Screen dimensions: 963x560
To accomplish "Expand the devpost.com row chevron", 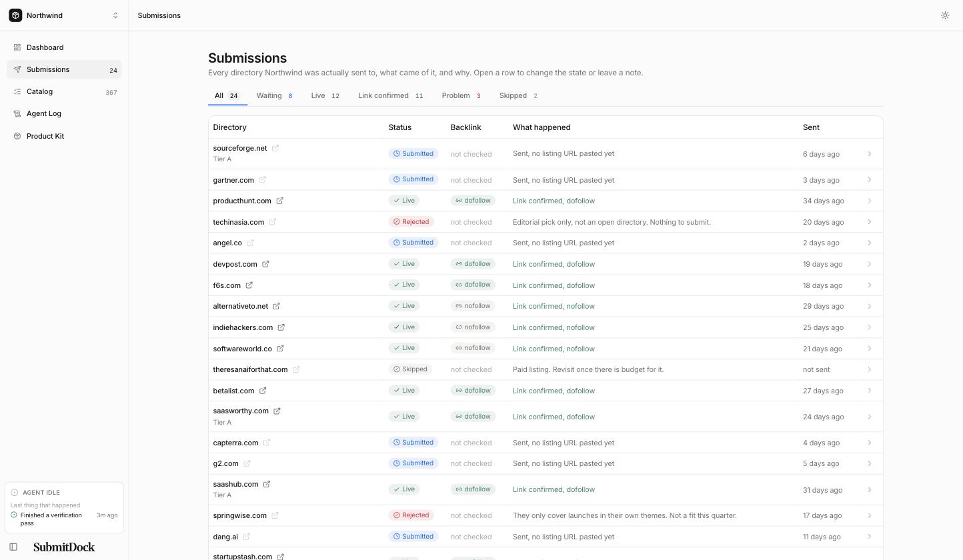I will pos(869,264).
